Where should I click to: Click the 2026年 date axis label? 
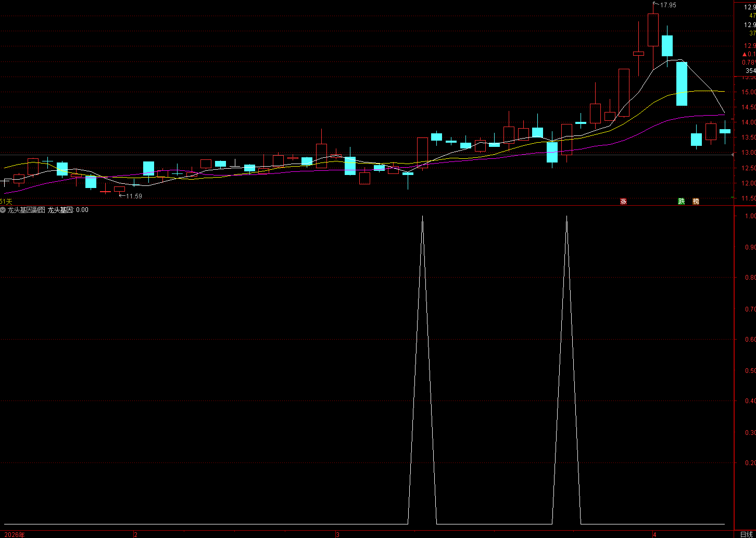pyautogui.click(x=14, y=534)
